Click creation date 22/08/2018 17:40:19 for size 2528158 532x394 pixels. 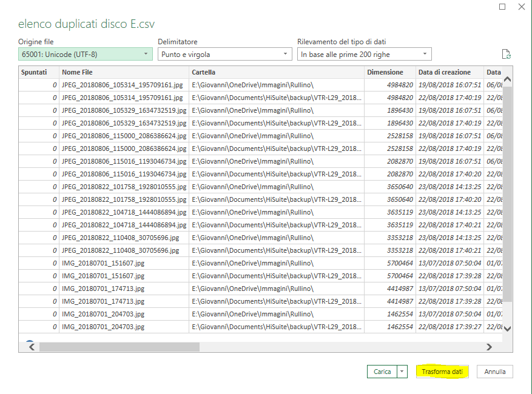tap(450, 149)
